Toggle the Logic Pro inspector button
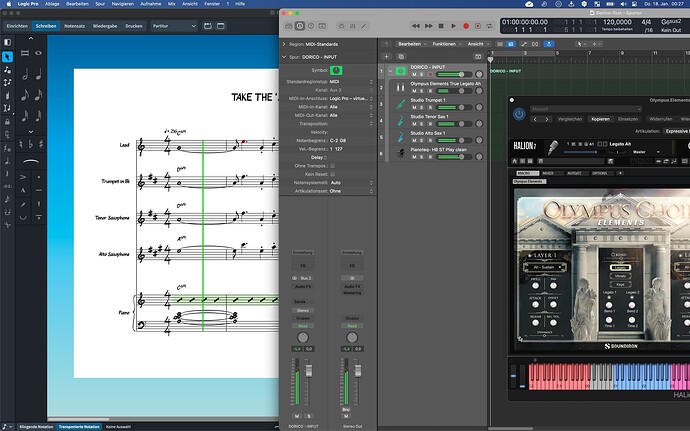The image size is (690, 431). (x=300, y=26)
